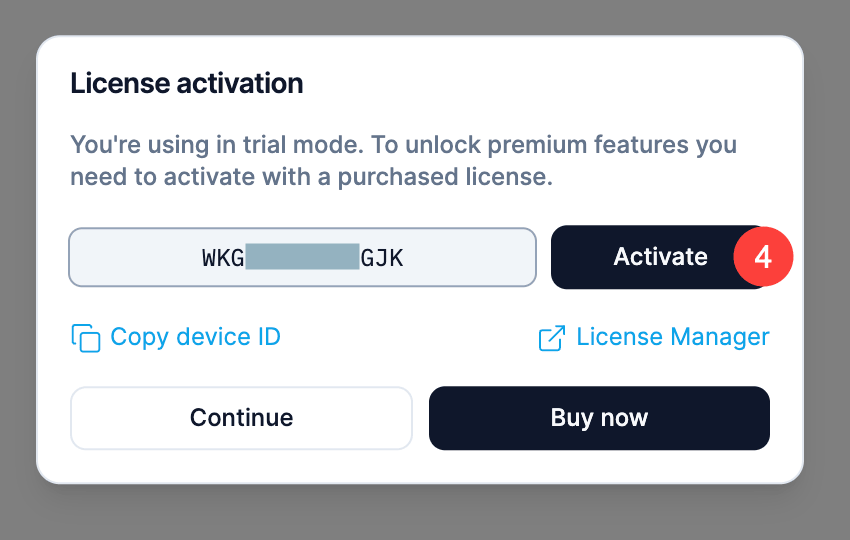This screenshot has width=850, height=540.
Task: Click the trial mode description's first line
Action: click(x=403, y=144)
